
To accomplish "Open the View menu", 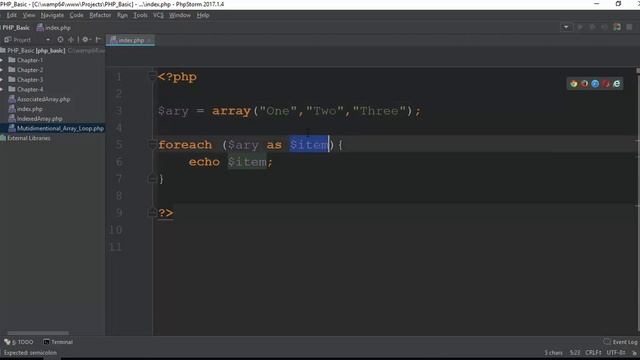I will pos(29,15).
